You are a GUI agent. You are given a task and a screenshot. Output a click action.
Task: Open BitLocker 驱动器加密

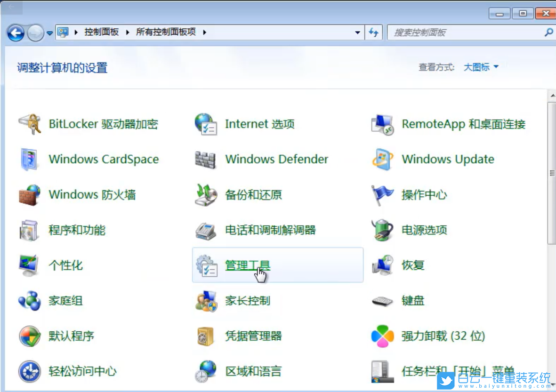[x=103, y=124]
